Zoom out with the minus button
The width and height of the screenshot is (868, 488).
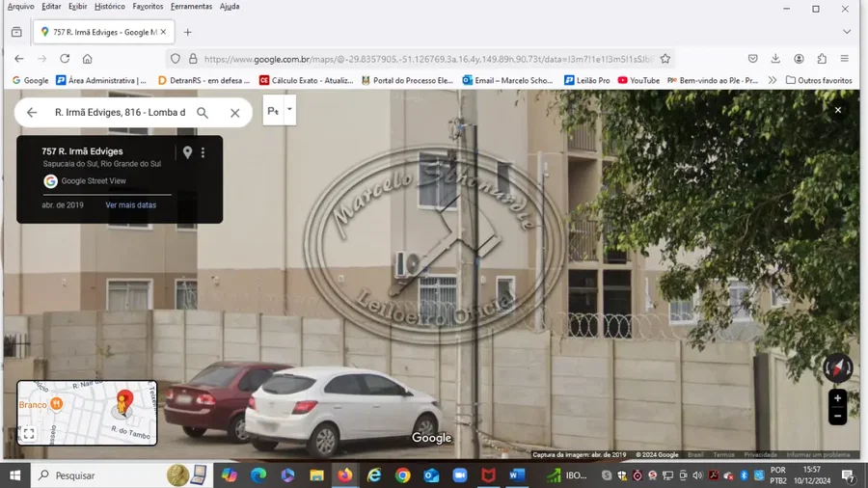pos(837,416)
